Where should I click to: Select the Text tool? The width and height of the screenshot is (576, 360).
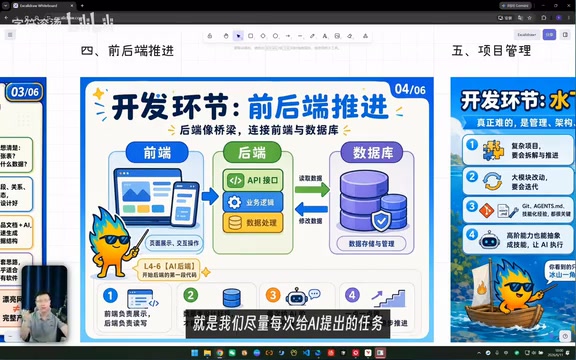point(325,36)
